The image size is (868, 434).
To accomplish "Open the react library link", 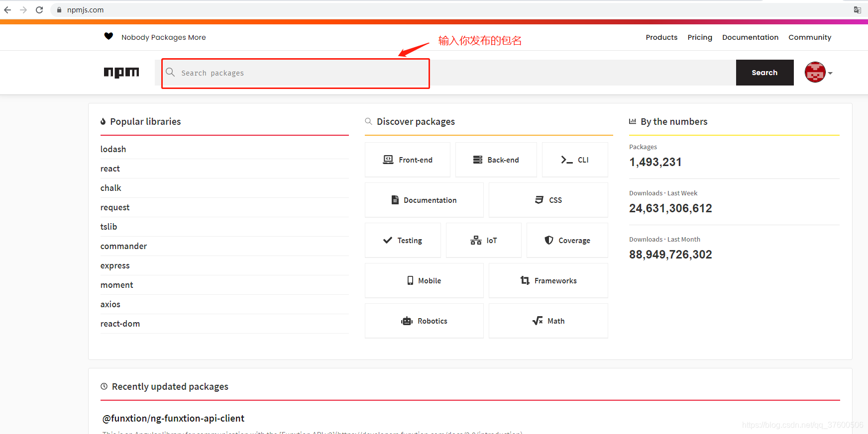I will (110, 169).
